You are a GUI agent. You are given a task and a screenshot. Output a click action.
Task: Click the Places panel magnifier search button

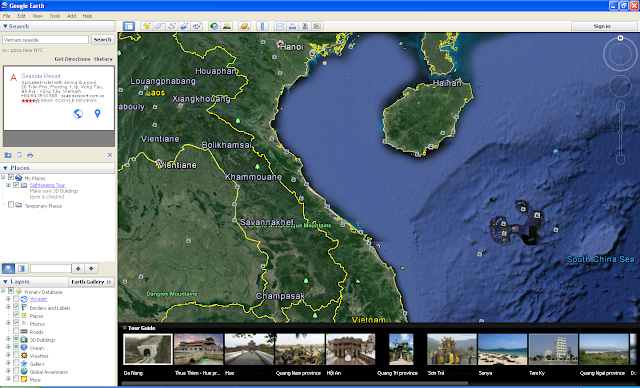9,268
